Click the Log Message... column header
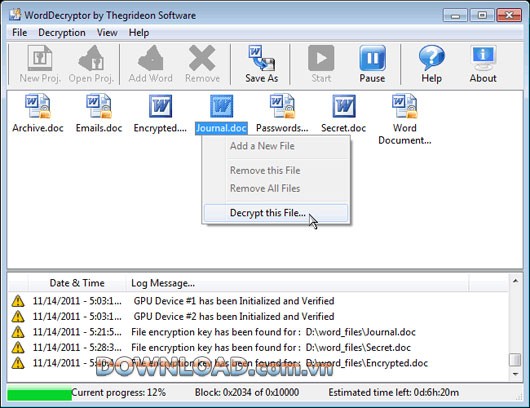Screen dimensions: 530x408 [297, 283]
